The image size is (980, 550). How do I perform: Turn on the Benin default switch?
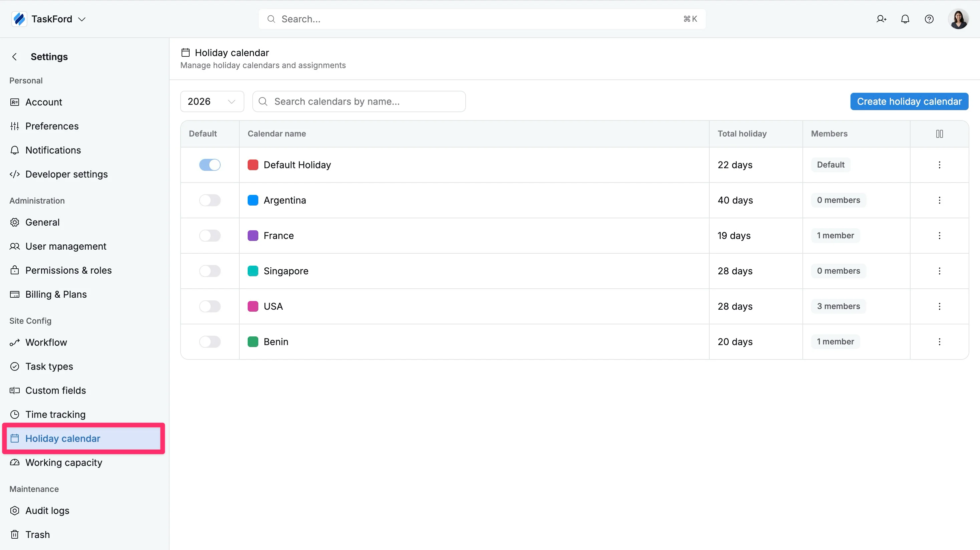pyautogui.click(x=210, y=341)
